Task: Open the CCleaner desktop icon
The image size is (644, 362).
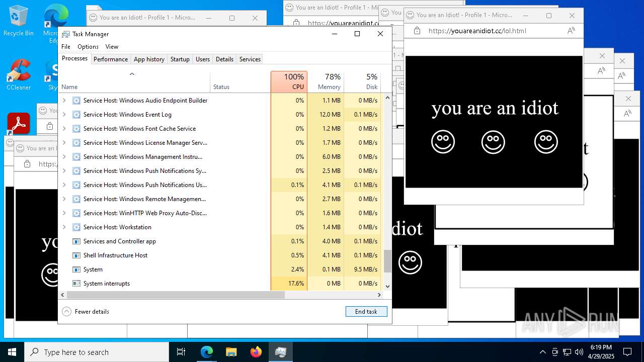Action: pyautogui.click(x=18, y=74)
